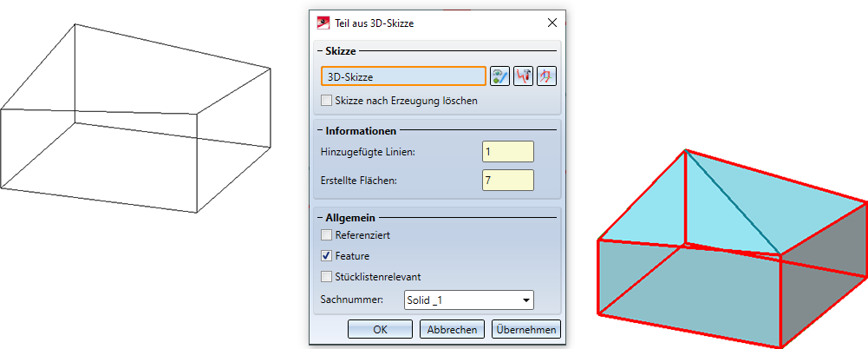Click the HiCAD logo in dialog title bar
Screen dimensions: 868x349
click(324, 23)
